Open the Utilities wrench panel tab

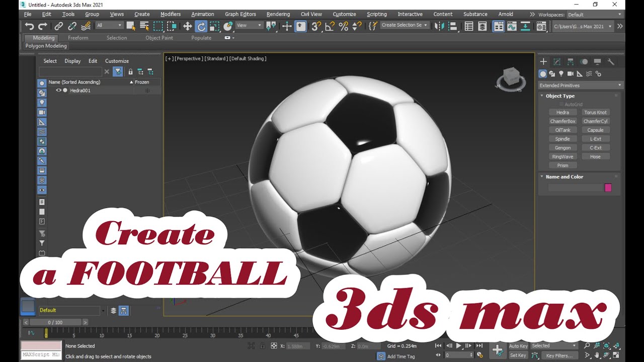[x=611, y=62]
